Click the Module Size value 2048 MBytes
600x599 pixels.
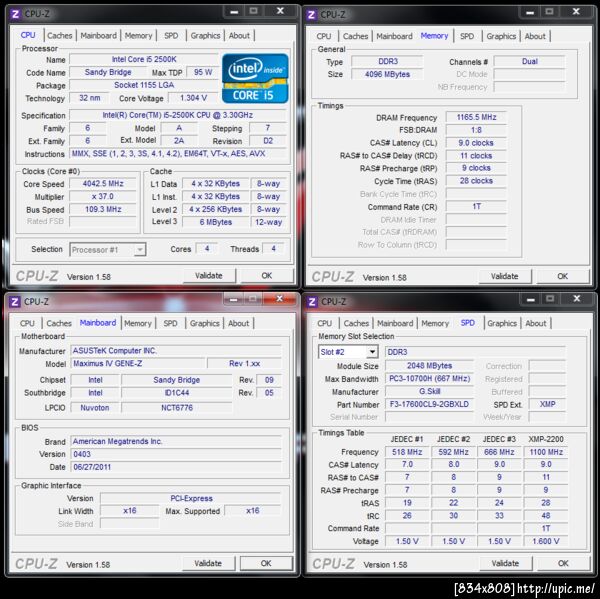coord(429,366)
